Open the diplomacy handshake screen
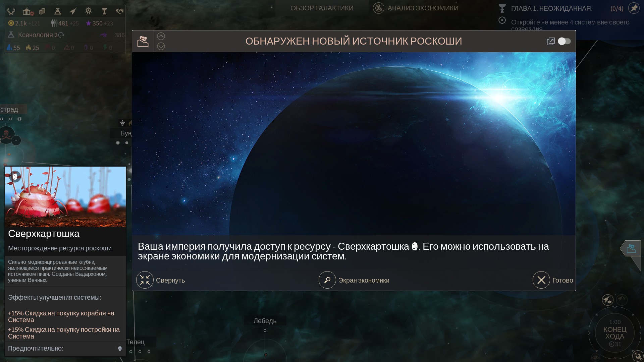Viewport: 644px width, 362px height. [119, 11]
